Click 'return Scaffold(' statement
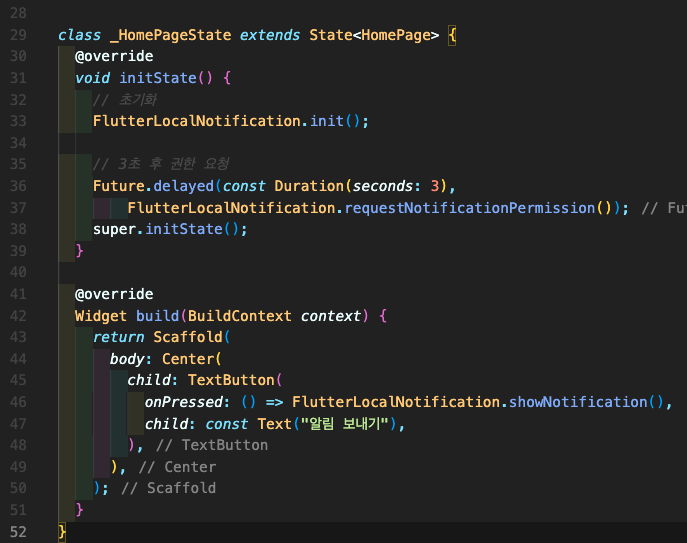 (161, 337)
